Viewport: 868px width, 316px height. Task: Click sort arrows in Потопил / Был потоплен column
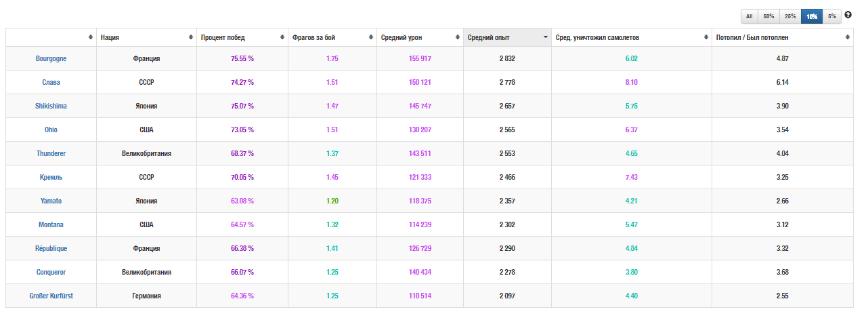tap(847, 38)
